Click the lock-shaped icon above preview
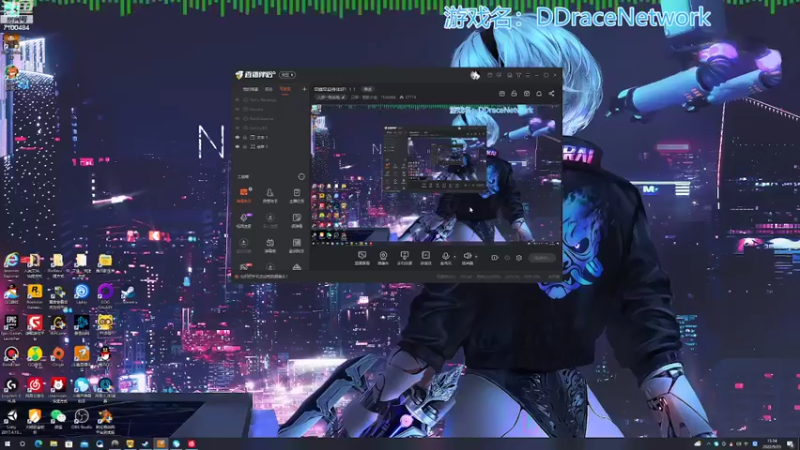This screenshot has width=800, height=450. 514,93
